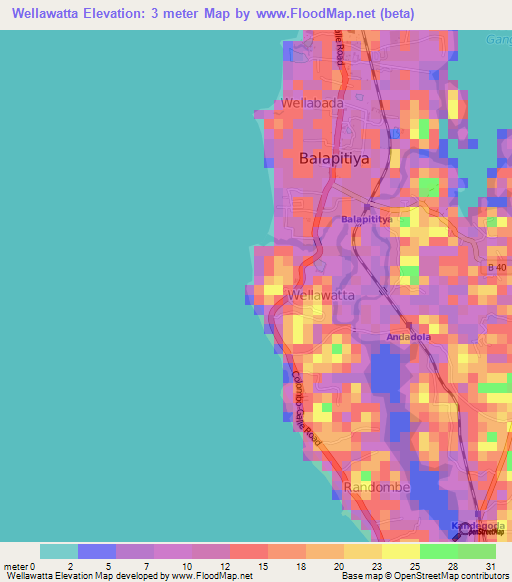Click the Kandegoda railway station marker
Image resolution: width=512 pixels, height=582 pixels.
[x=478, y=514]
